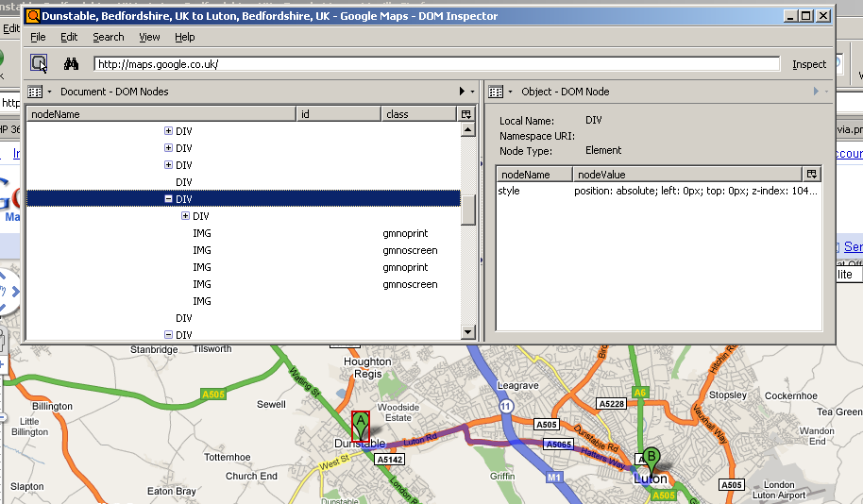863x504 pixels.
Task: Collapse the selected highlighted DIV node
Action: click(168, 199)
